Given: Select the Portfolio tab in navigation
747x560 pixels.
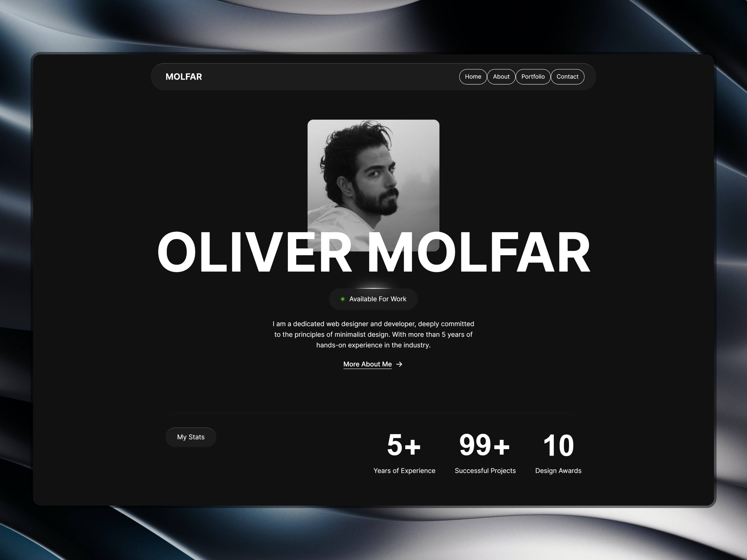Looking at the screenshot, I should [x=533, y=76].
